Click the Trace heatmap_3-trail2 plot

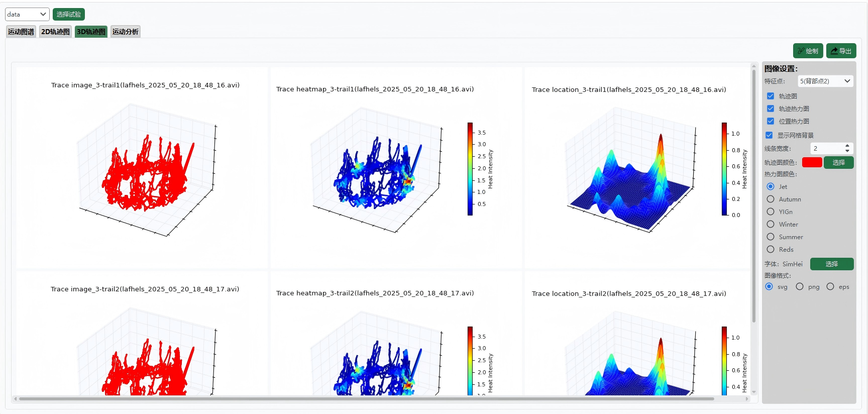396,334
